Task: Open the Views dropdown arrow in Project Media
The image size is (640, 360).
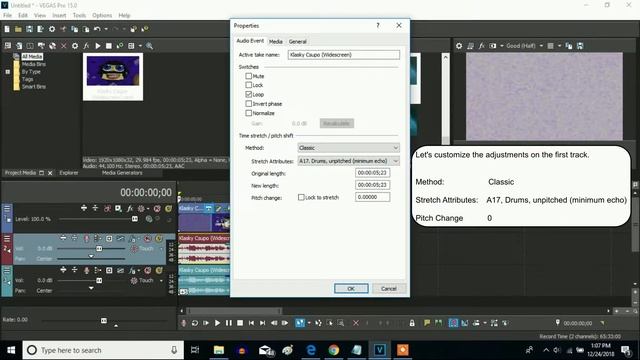Action: point(140,46)
